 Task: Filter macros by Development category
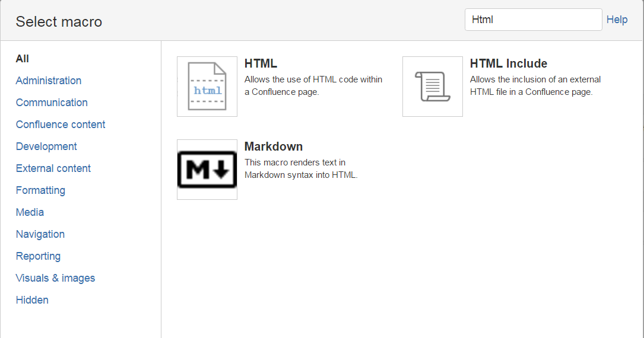(46, 146)
